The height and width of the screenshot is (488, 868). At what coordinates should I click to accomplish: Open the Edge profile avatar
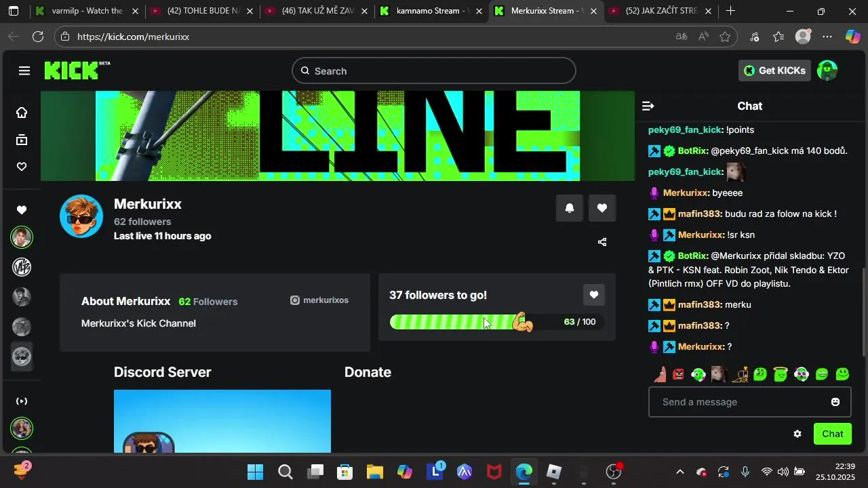coord(803,37)
